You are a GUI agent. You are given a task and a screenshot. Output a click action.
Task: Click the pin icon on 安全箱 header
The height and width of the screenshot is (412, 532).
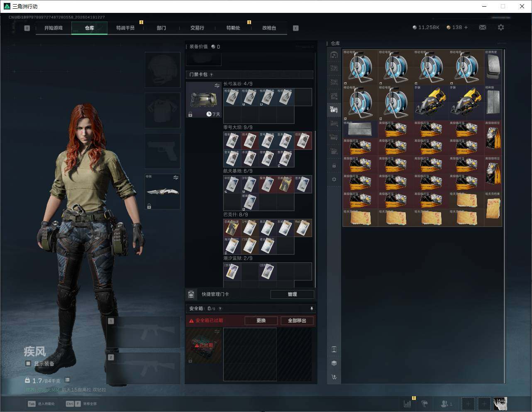(311, 309)
